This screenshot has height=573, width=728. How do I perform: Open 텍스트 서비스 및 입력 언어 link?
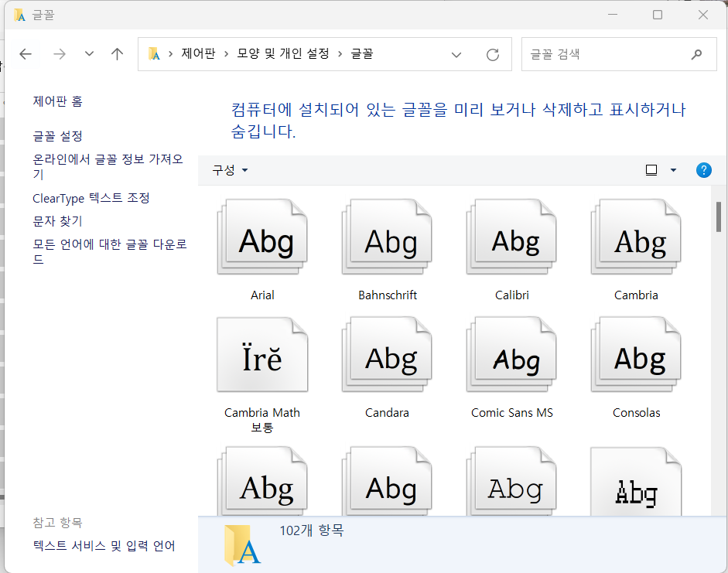click(104, 546)
